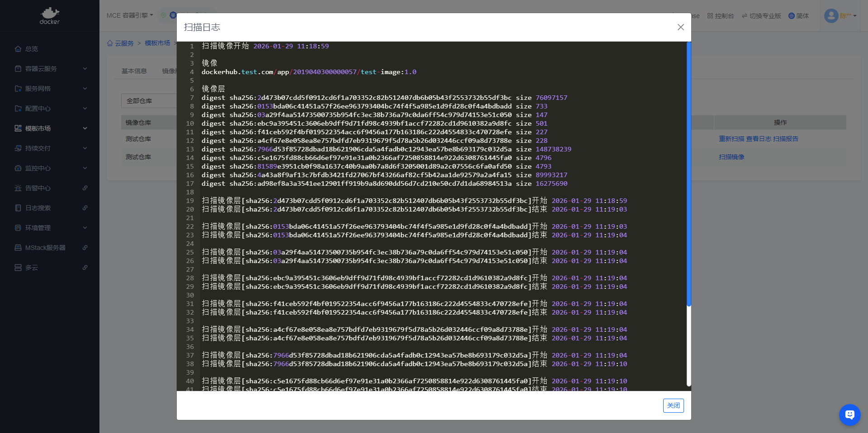Click the scan log vertical scrollbar
Screen dimensions: 868x433
pyautogui.click(x=689, y=174)
